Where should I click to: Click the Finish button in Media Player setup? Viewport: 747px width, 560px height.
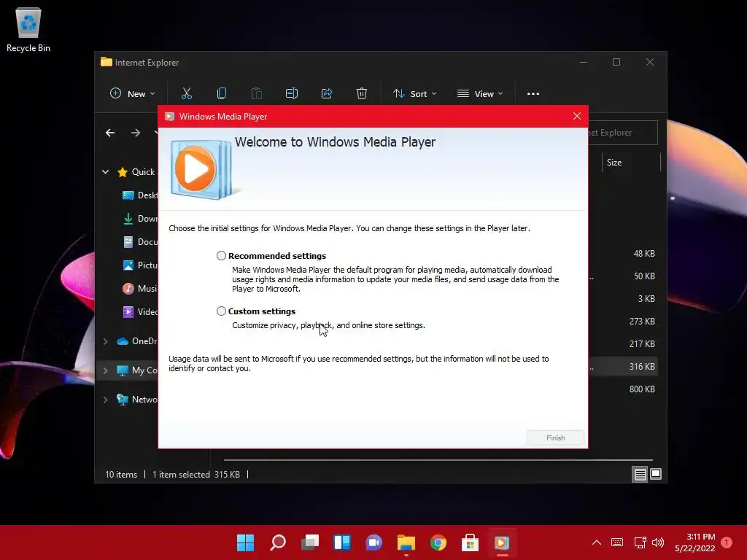555,437
